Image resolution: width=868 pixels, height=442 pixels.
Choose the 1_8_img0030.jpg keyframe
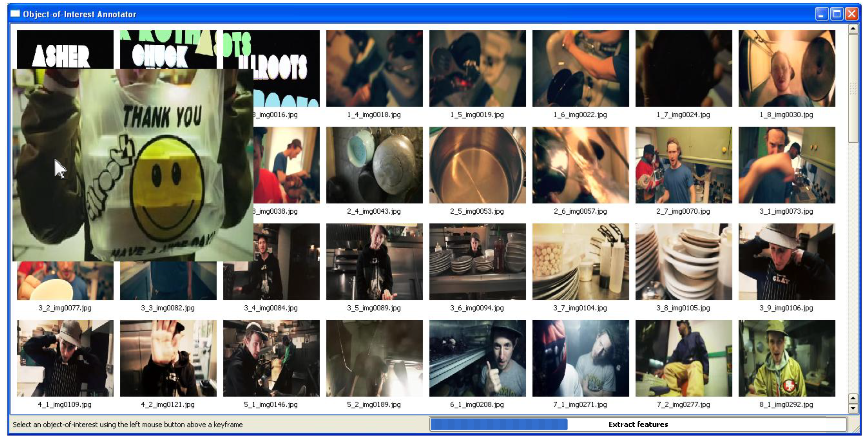click(x=787, y=68)
